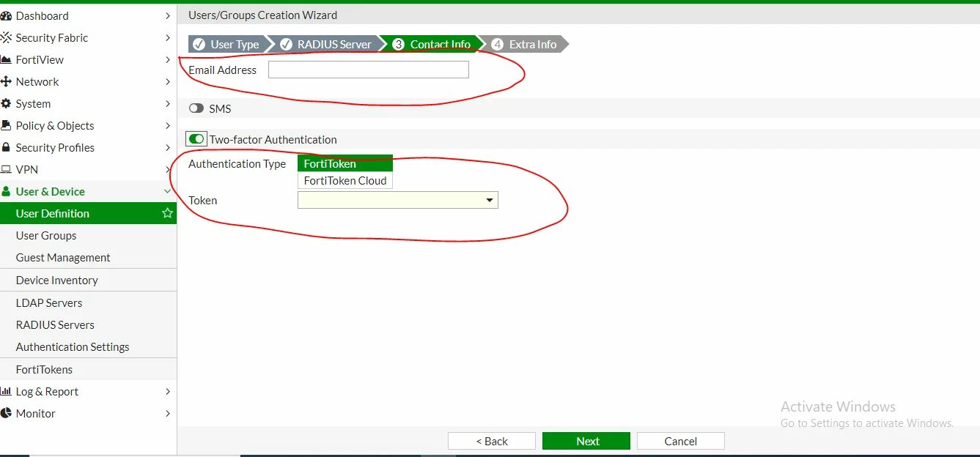This screenshot has width=980, height=457.
Task: Enable the SMS toggle switch
Action: click(196, 108)
